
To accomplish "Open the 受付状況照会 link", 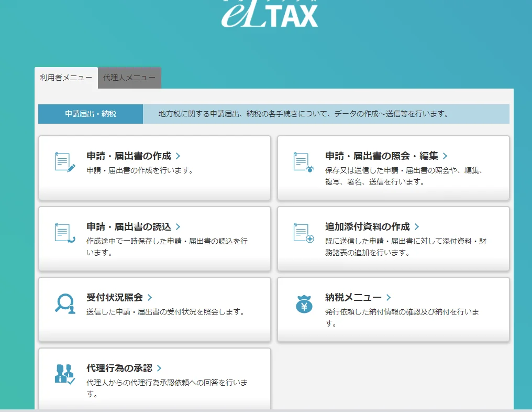I will pos(115,297).
